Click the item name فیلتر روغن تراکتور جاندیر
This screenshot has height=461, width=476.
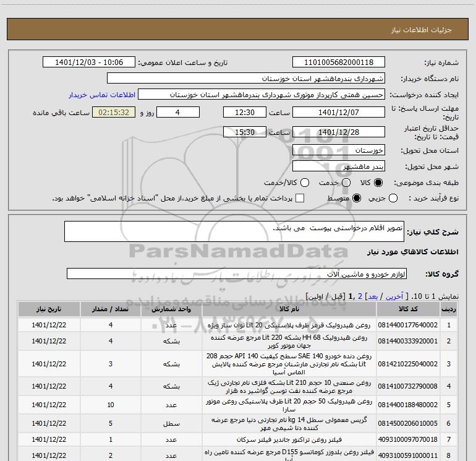[x=289, y=439]
